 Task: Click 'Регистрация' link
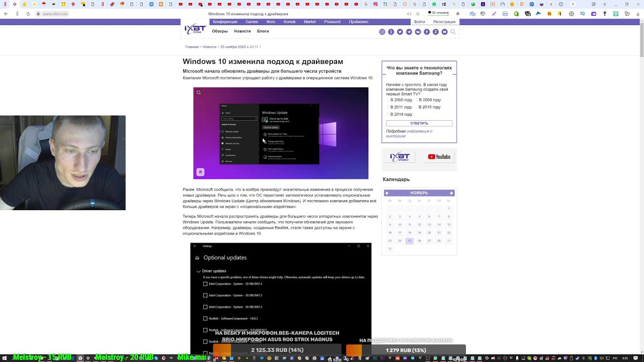[444, 22]
